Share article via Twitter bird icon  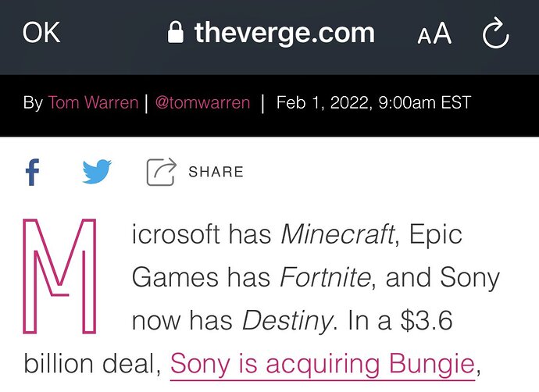point(97,171)
